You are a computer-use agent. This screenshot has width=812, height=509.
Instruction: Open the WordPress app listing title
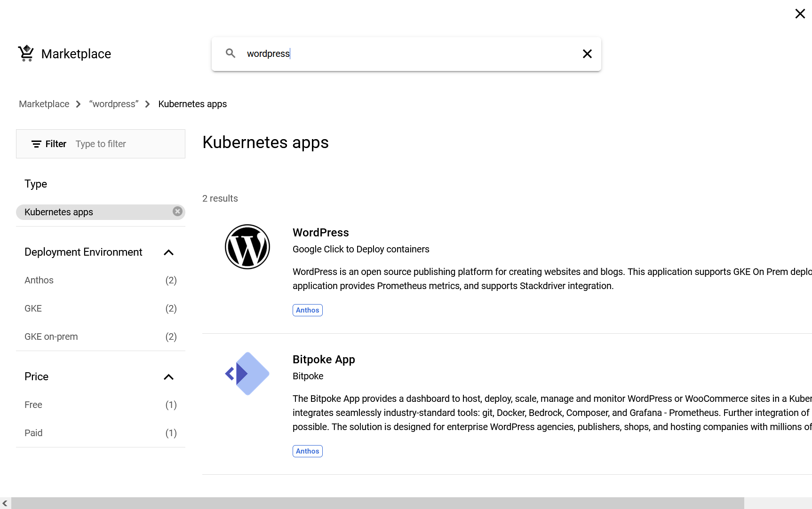pos(321,233)
